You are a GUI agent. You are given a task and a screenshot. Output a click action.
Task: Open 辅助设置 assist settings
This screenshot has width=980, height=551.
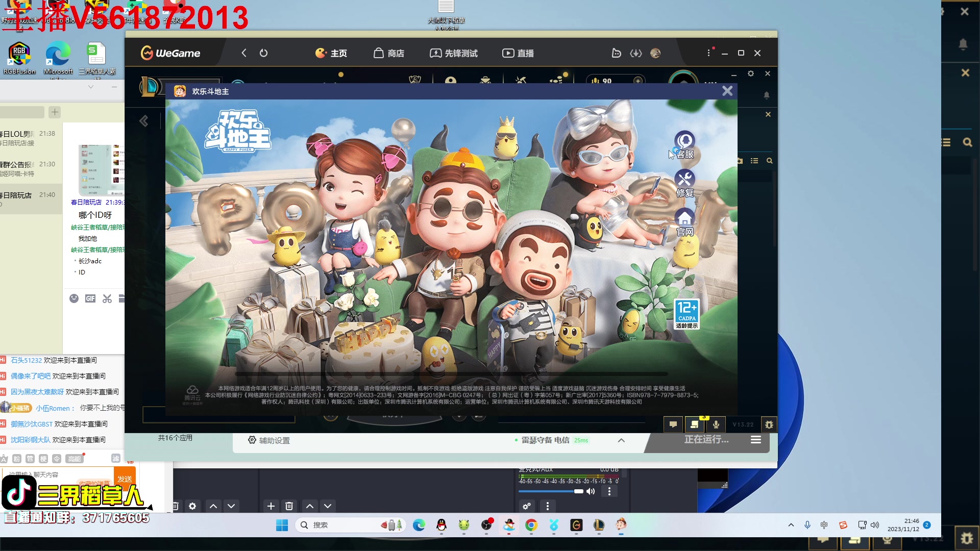click(269, 440)
